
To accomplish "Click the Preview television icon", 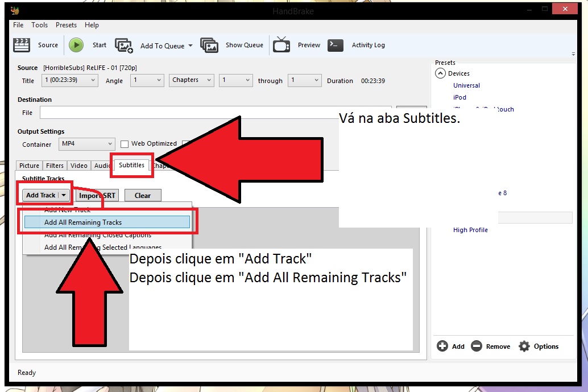I will tap(281, 44).
